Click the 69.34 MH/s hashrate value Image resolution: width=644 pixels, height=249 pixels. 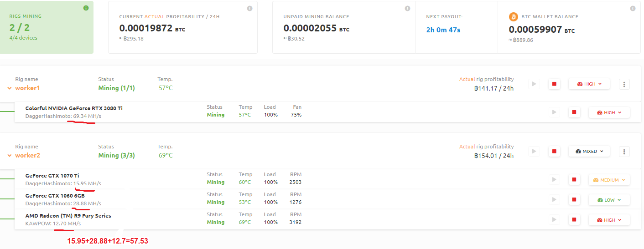coord(87,116)
